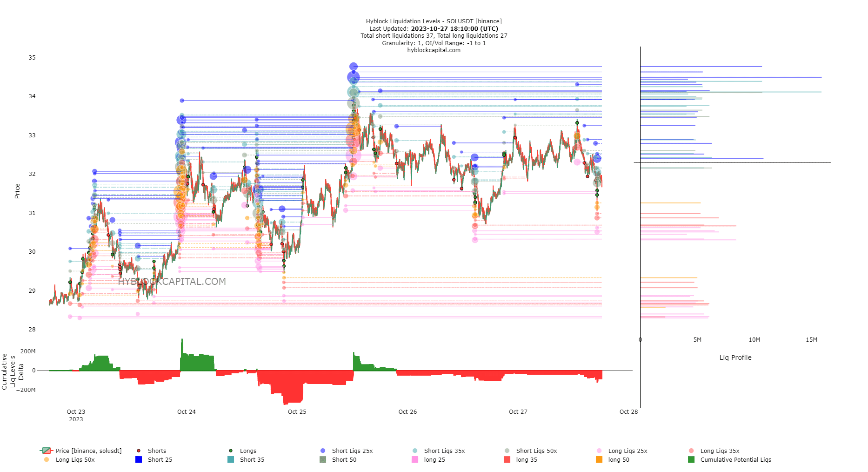Click the long 50 orange swatch
868x472 pixels.
click(x=599, y=459)
